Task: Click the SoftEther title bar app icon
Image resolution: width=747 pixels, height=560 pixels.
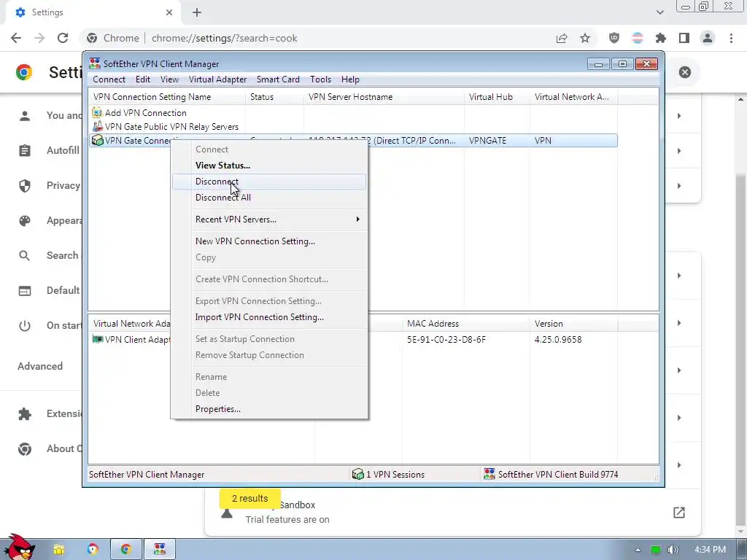Action: click(95, 64)
